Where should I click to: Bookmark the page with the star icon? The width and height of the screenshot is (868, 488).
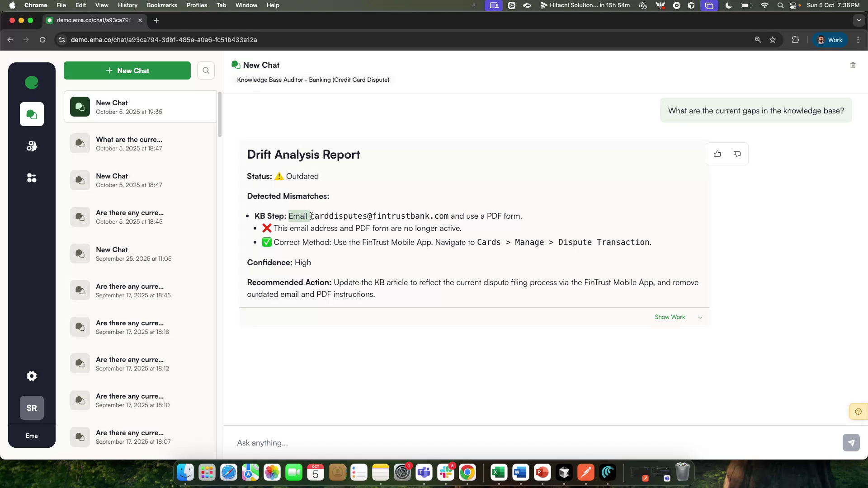pos(773,40)
